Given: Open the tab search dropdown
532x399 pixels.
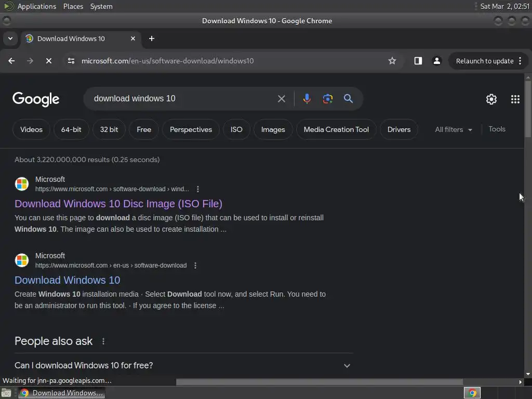Looking at the screenshot, I should (x=10, y=38).
